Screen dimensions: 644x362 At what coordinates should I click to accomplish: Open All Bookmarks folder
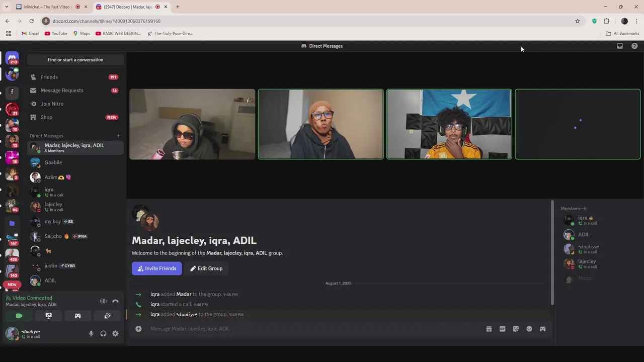622,34
